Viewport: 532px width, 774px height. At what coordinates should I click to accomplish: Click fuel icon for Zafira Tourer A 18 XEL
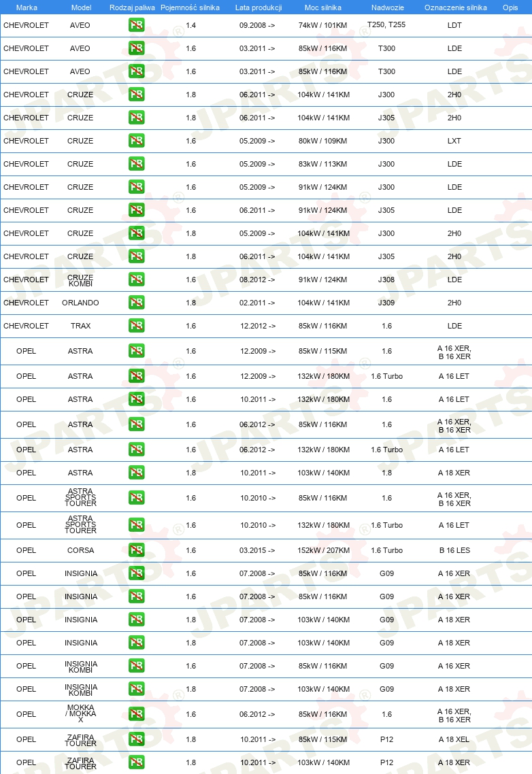click(136, 739)
